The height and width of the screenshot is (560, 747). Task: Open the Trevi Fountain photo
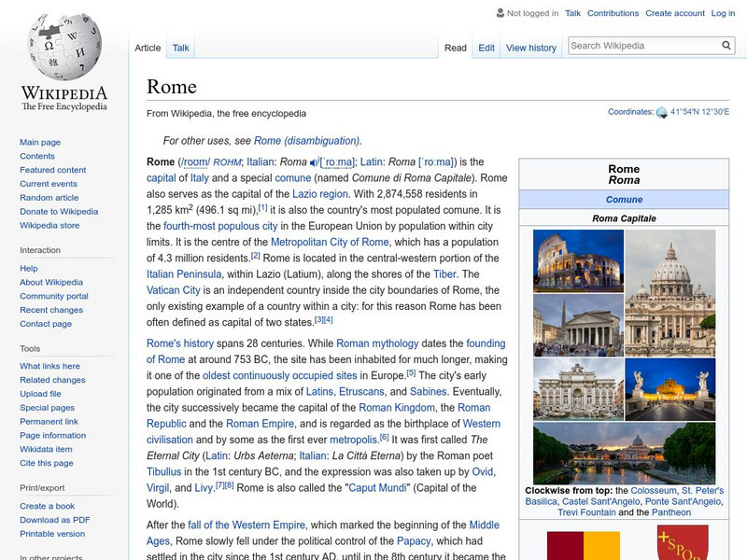pyautogui.click(x=577, y=388)
